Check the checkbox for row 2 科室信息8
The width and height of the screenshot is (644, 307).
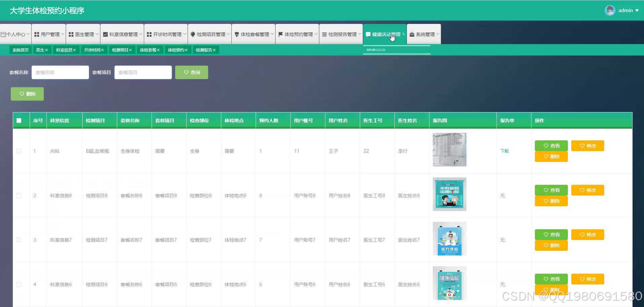(19, 196)
